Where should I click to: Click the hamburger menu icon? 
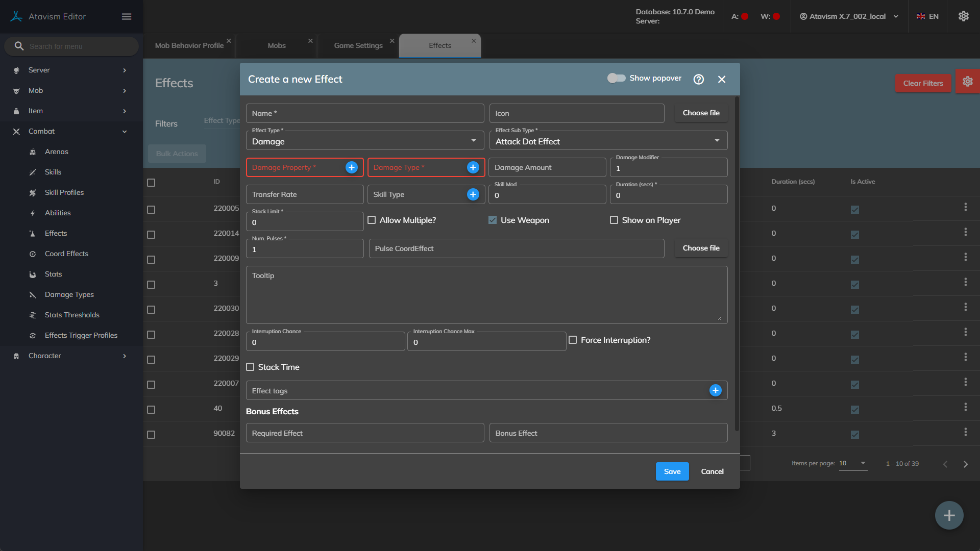[x=127, y=17]
